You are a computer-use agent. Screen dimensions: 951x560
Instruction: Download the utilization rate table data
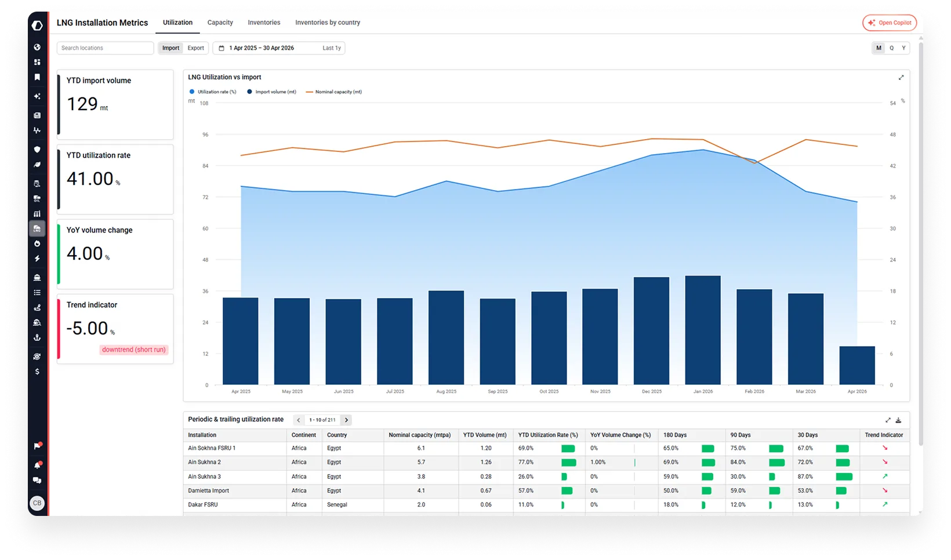pos(899,420)
